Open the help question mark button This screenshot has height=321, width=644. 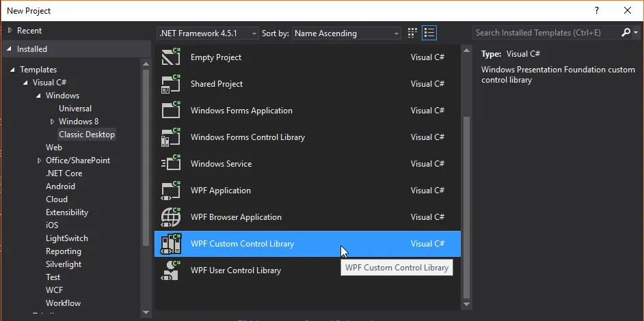[597, 11]
